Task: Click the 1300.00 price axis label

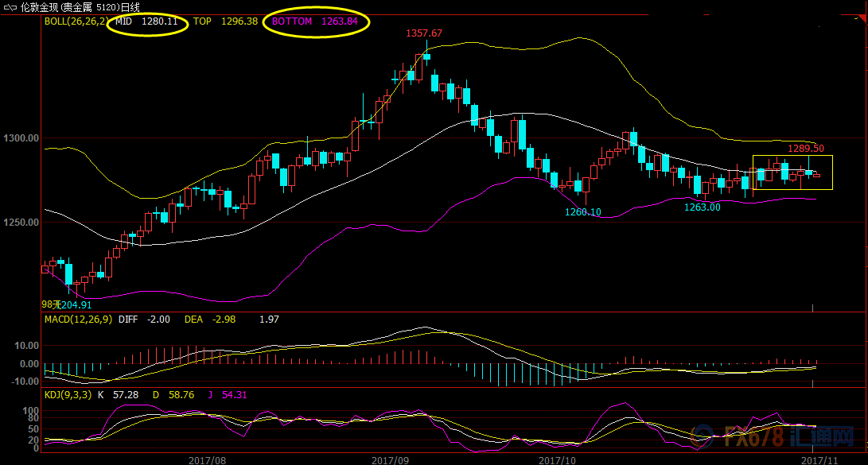Action: 20,138
